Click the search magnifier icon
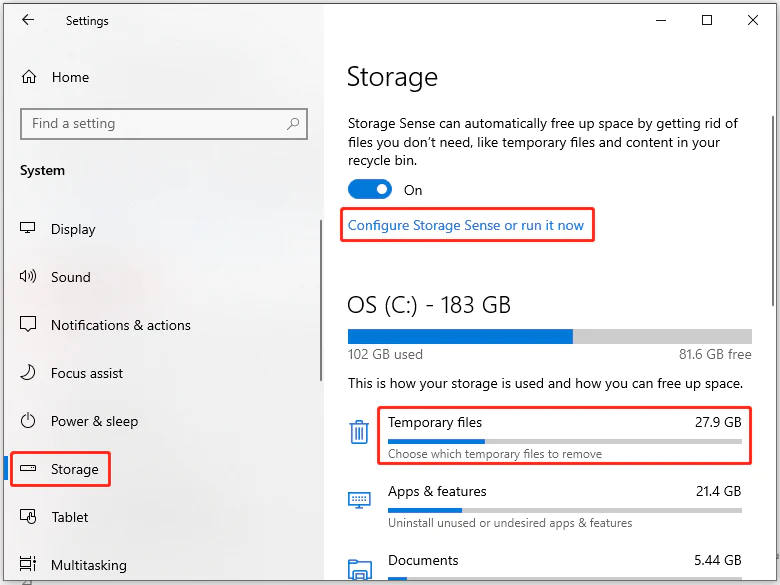This screenshot has height=585, width=780. pyautogui.click(x=293, y=124)
